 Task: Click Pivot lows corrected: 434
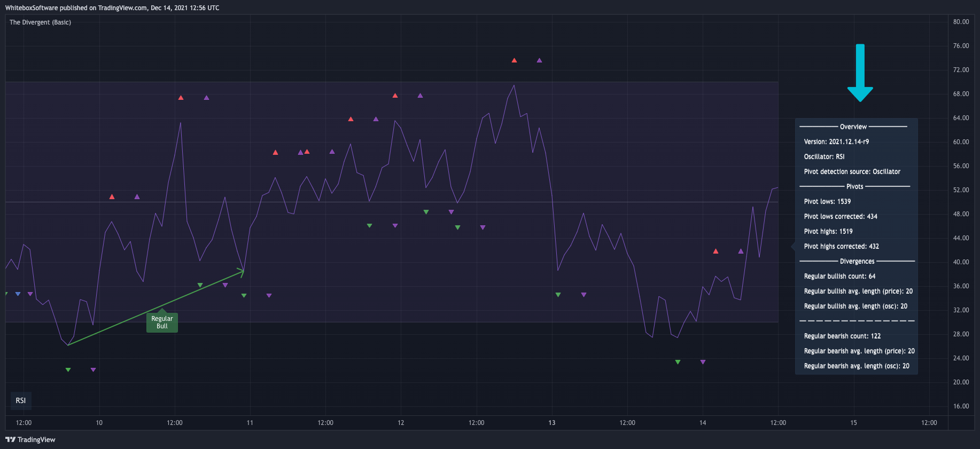pos(841,217)
